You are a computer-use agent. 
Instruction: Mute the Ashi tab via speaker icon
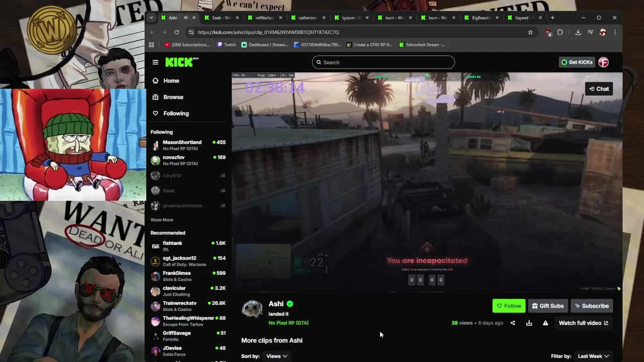(185, 18)
